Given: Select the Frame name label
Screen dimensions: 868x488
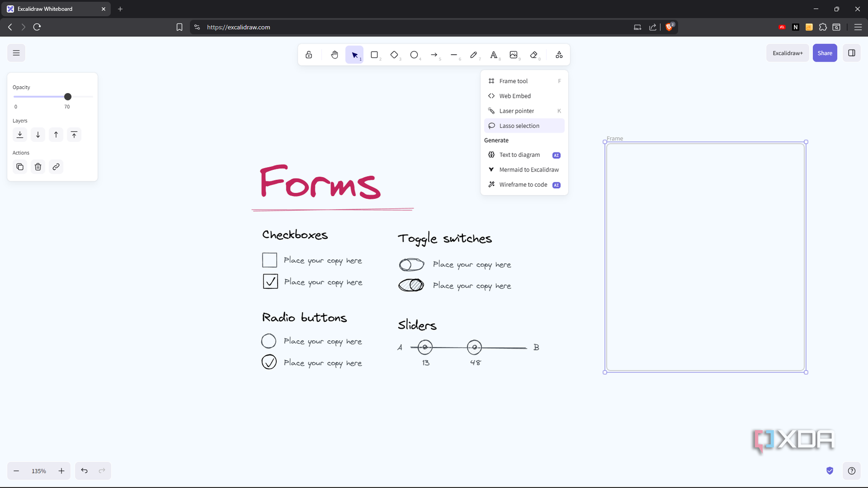Looking at the screenshot, I should (x=615, y=139).
